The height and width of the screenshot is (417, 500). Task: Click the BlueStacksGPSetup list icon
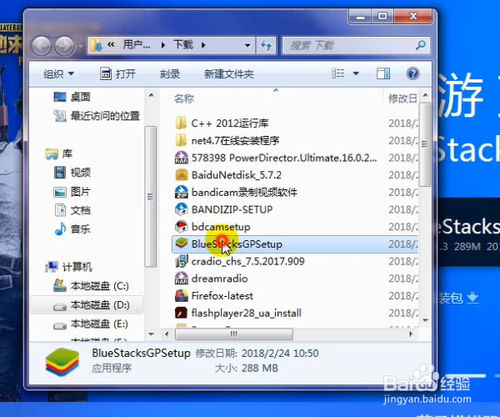click(181, 244)
